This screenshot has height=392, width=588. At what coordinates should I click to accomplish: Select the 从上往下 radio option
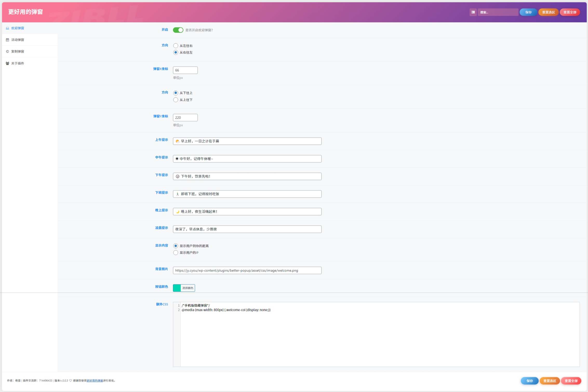176,100
